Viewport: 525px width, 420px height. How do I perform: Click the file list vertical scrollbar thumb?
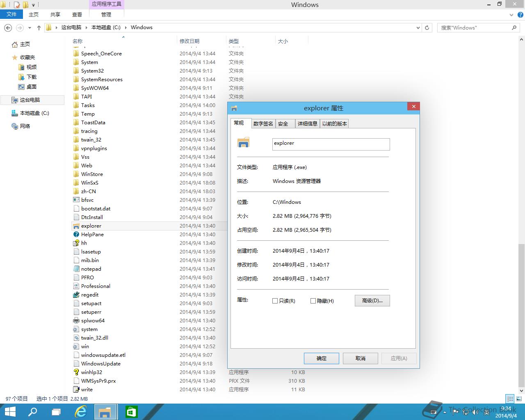[521, 315]
